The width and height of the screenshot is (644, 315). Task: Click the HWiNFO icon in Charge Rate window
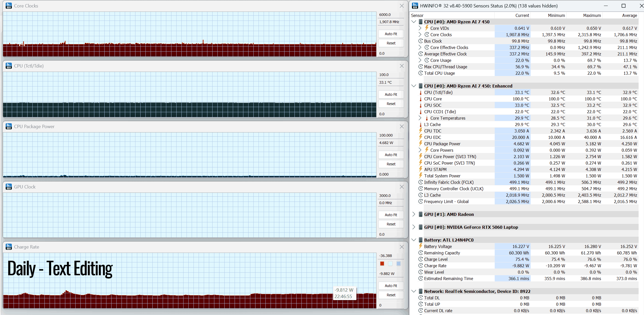point(9,247)
